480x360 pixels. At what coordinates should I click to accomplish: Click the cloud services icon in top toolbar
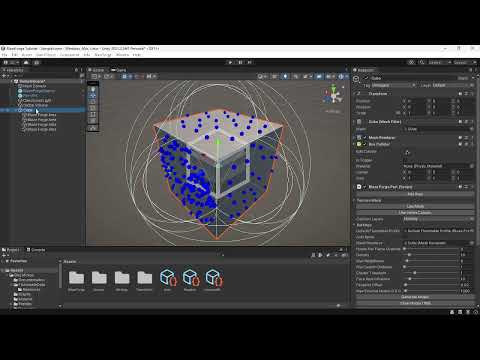(x=26, y=62)
